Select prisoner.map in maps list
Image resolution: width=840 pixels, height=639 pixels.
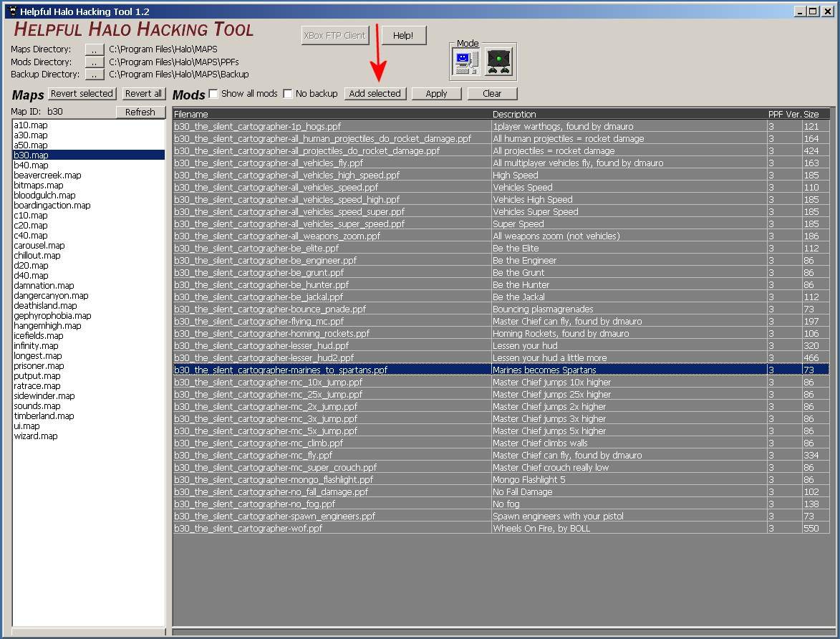89,366
